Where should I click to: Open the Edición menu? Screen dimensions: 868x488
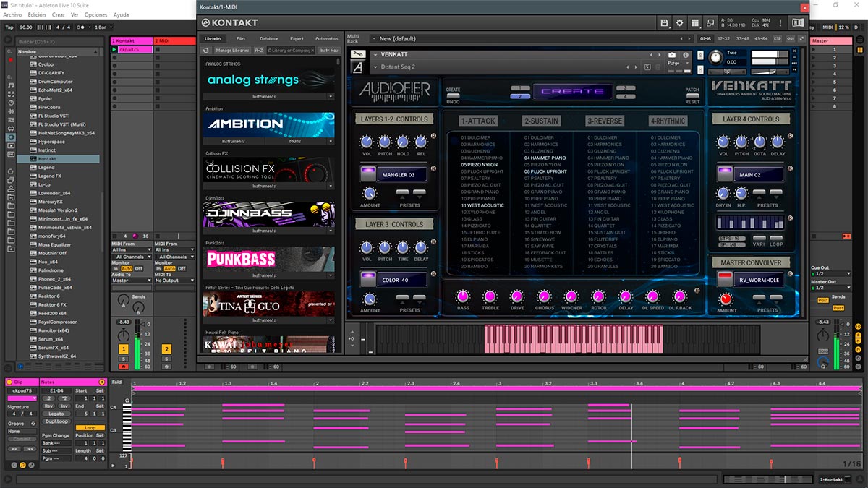pos(36,14)
